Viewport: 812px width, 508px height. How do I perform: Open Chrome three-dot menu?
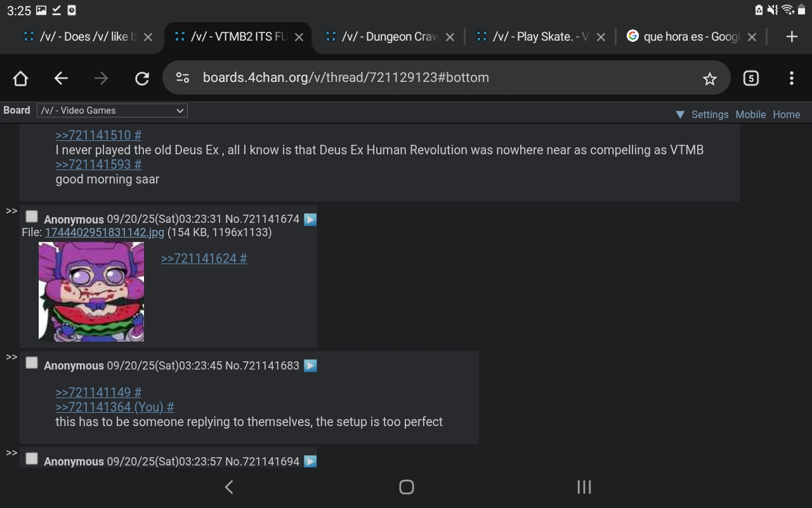click(x=791, y=78)
